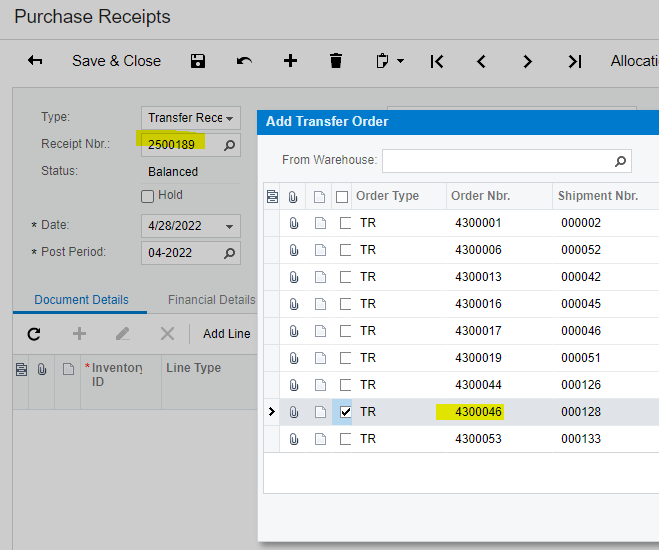The width and height of the screenshot is (659, 550).
Task: Toggle the select-all checkbox in dialog header
Action: (x=342, y=197)
